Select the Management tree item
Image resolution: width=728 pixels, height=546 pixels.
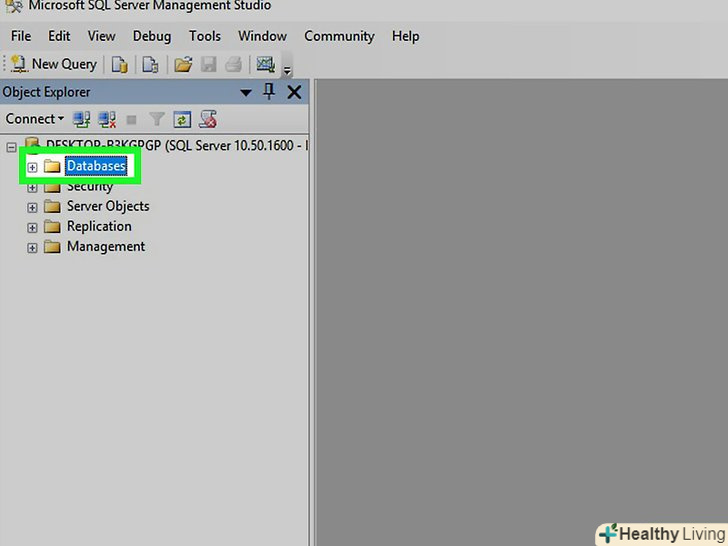coord(106,247)
